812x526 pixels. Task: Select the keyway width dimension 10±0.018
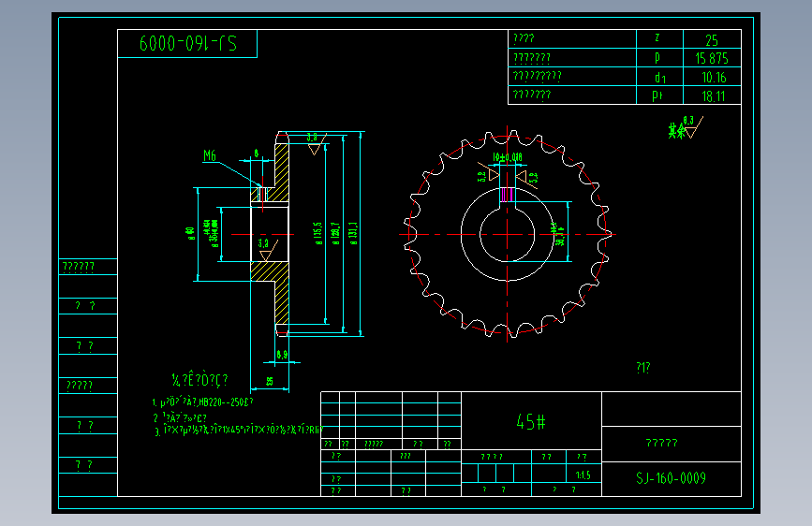click(x=508, y=157)
